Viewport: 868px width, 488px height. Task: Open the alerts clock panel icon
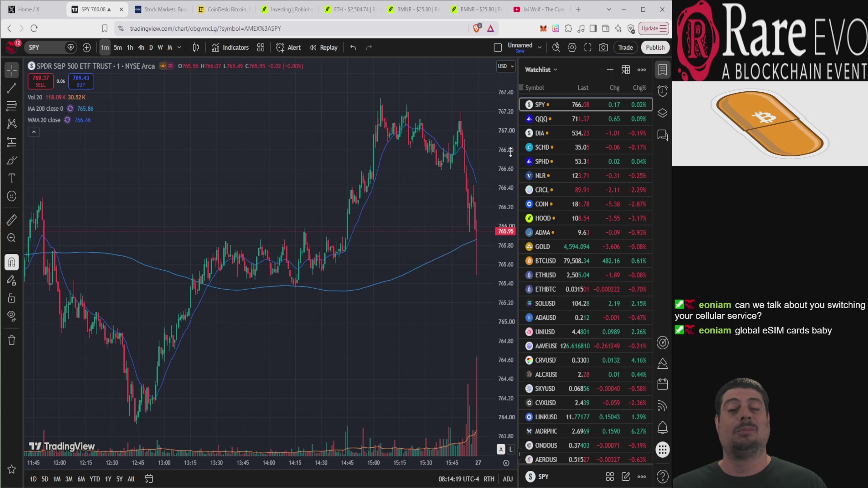click(662, 91)
